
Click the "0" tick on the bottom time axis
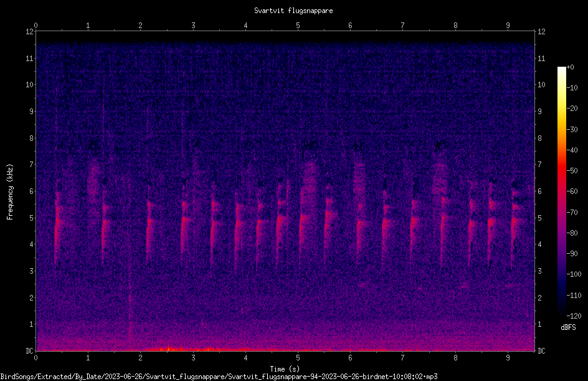pos(36,358)
